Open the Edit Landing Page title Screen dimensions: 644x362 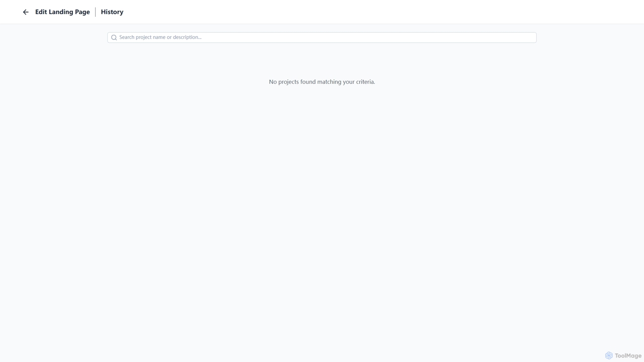[x=62, y=12]
